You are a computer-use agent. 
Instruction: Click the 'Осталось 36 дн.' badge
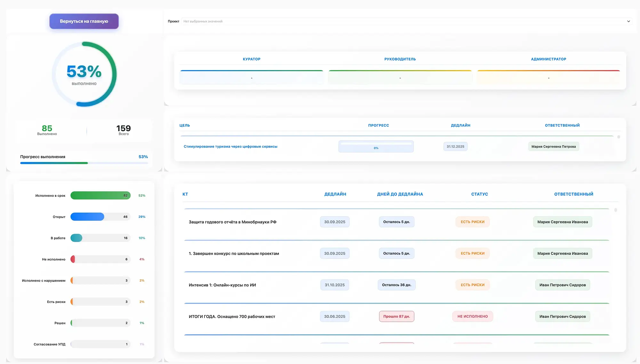coord(396,285)
